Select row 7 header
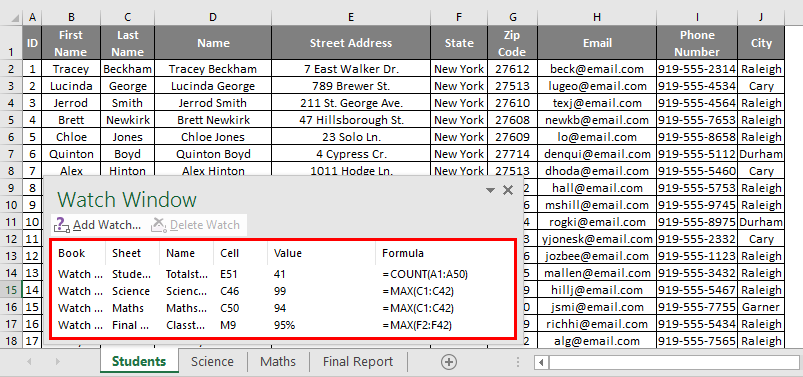Screen dimensions: 803x377 (11, 154)
